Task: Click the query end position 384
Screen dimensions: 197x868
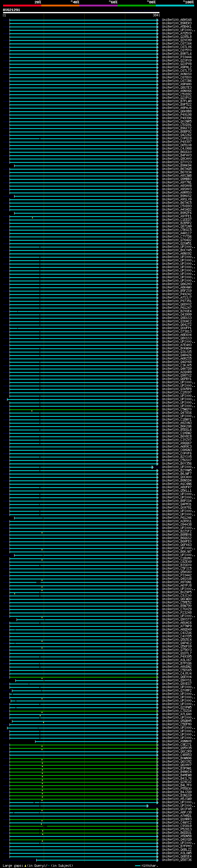Action: point(155,15)
